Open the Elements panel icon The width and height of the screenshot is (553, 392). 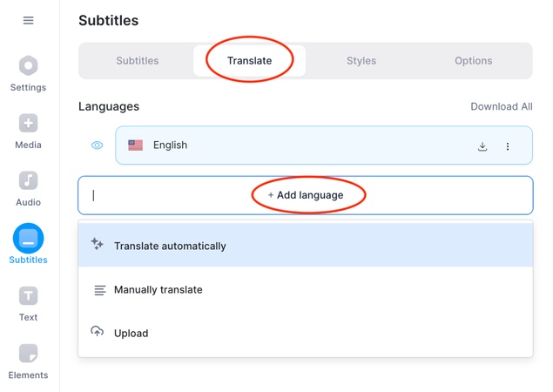[x=28, y=353]
